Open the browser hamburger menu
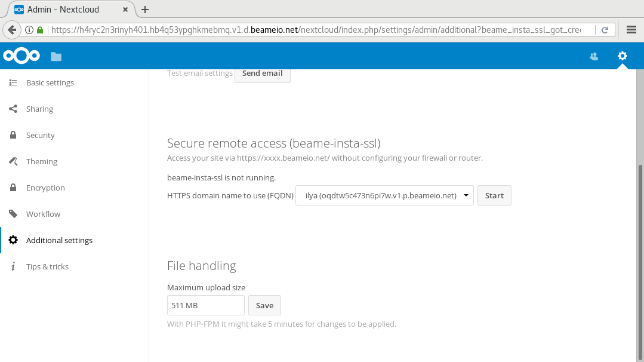644x362 pixels. 631,30
